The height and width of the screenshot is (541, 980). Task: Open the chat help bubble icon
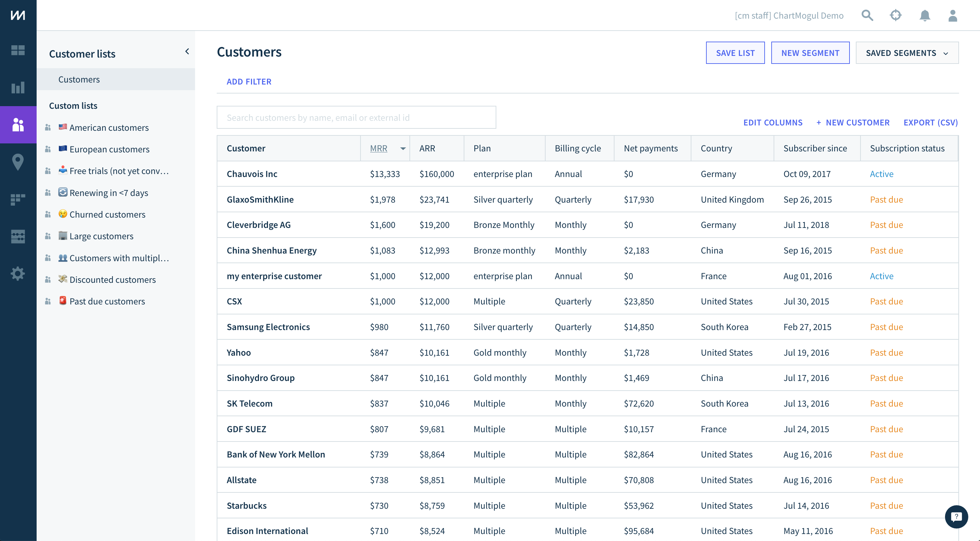click(956, 517)
